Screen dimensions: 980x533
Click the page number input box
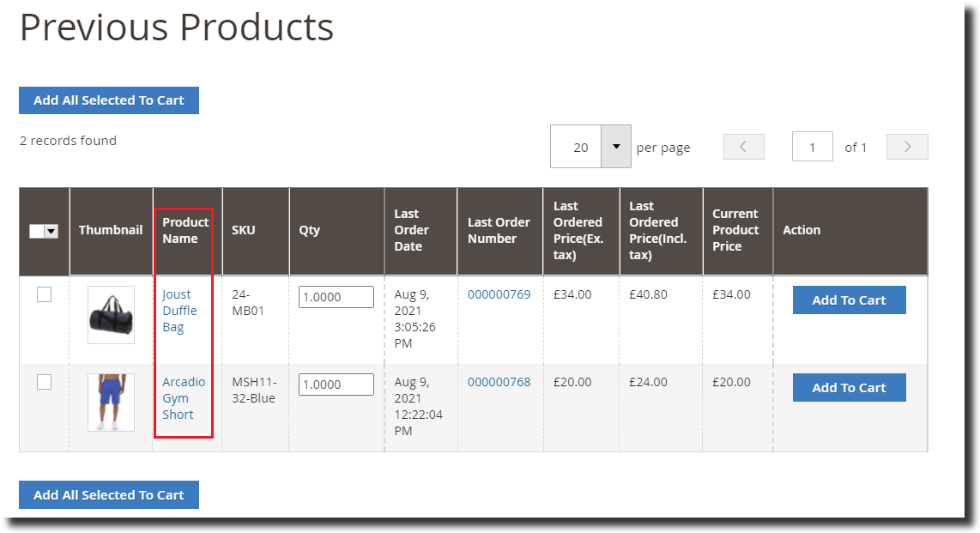click(812, 146)
